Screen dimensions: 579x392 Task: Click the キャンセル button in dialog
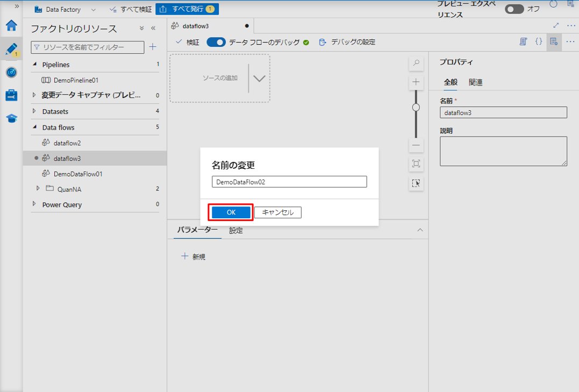click(278, 212)
